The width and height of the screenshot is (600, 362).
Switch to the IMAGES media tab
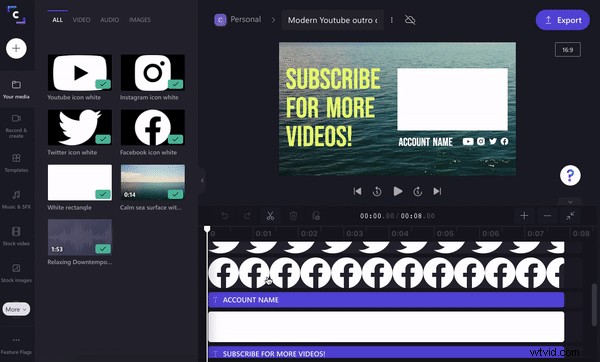pos(140,20)
